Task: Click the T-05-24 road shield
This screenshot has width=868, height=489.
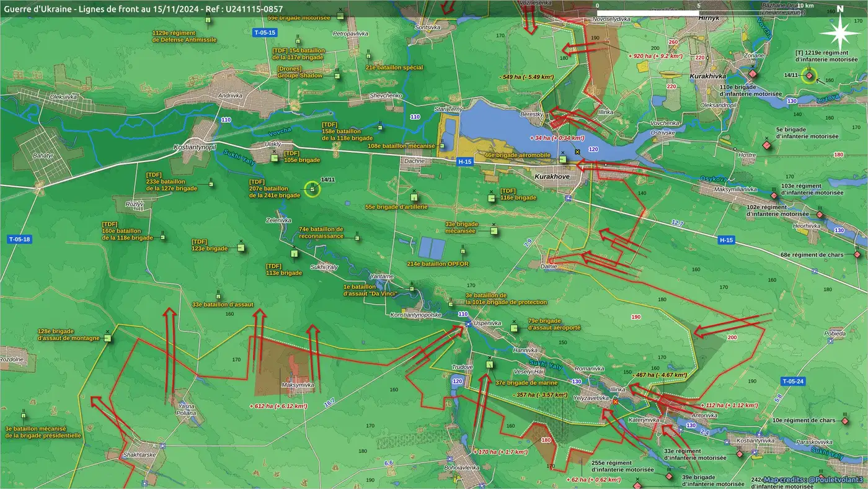Action: [x=792, y=381]
